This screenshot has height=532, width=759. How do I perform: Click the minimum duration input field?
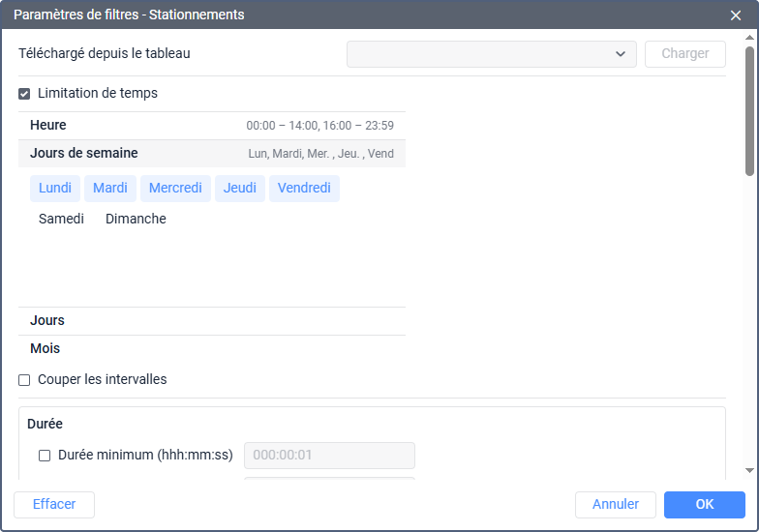coord(329,456)
